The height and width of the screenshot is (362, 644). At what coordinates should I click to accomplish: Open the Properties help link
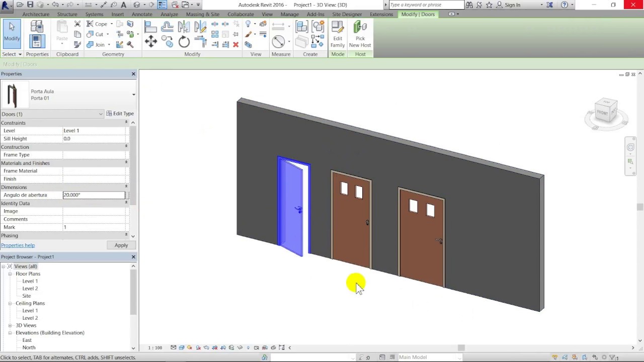[18, 245]
